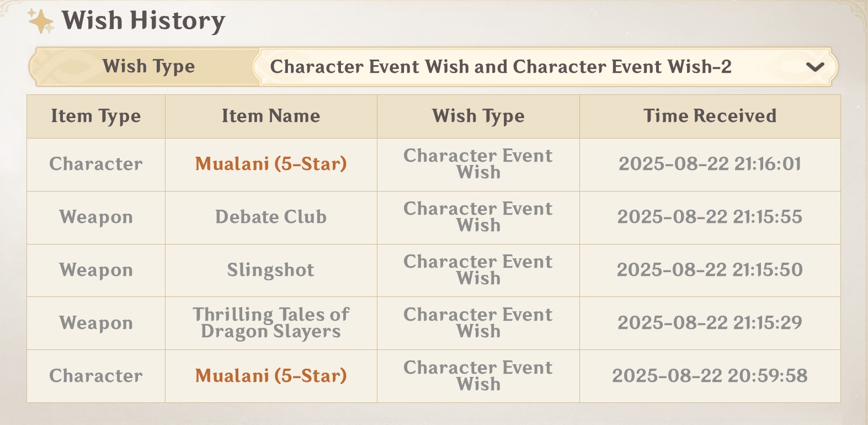Expand the Wish Type dropdown chevron
868x425 pixels.
point(814,67)
